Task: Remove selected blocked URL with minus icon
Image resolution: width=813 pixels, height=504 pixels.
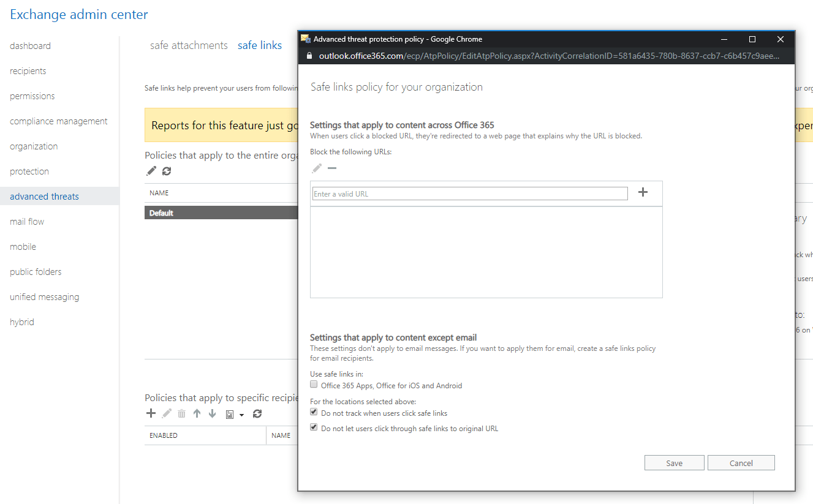Action: point(332,168)
